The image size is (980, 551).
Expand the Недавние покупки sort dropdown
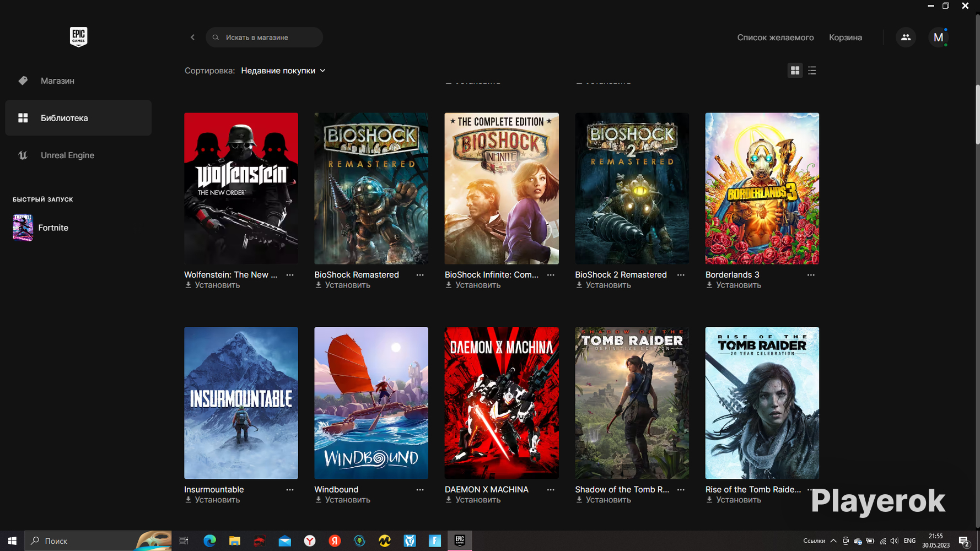coord(283,71)
